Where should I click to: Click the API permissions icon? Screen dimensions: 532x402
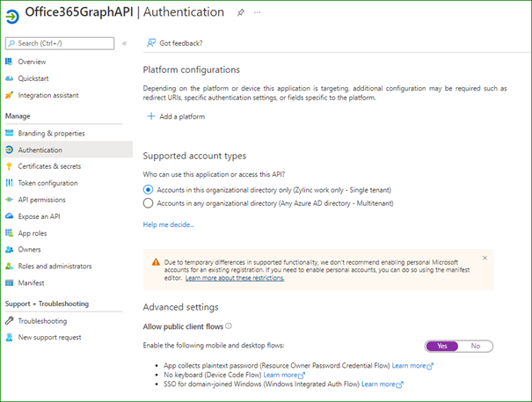[x=9, y=200]
